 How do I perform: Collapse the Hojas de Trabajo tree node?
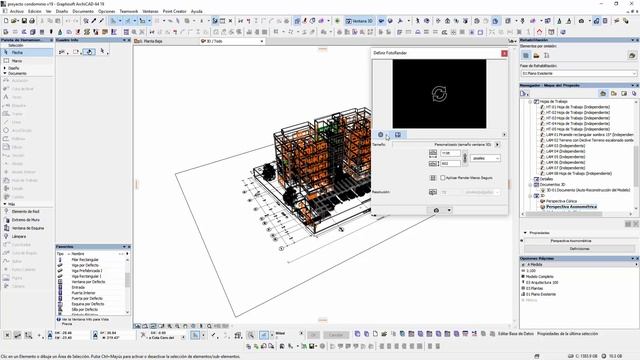[x=530, y=102]
